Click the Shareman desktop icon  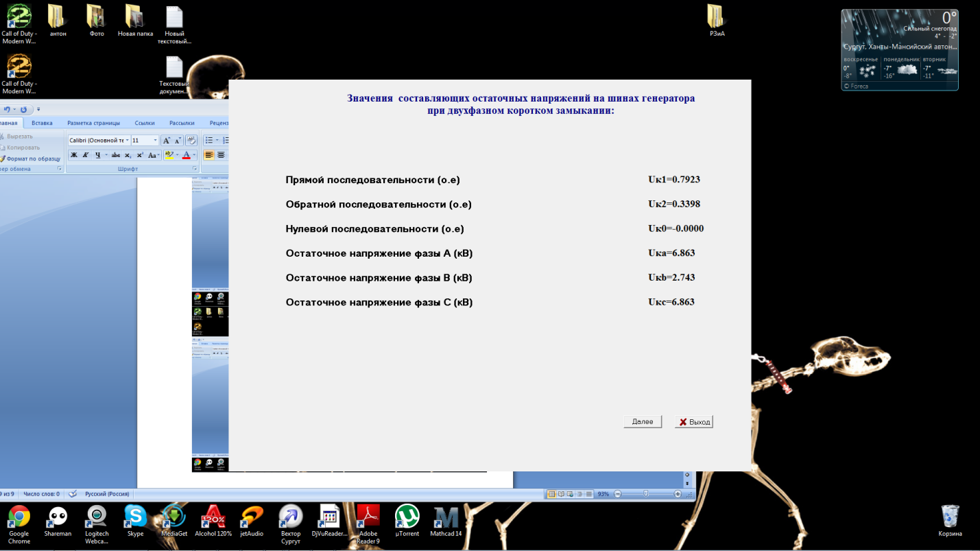click(58, 522)
